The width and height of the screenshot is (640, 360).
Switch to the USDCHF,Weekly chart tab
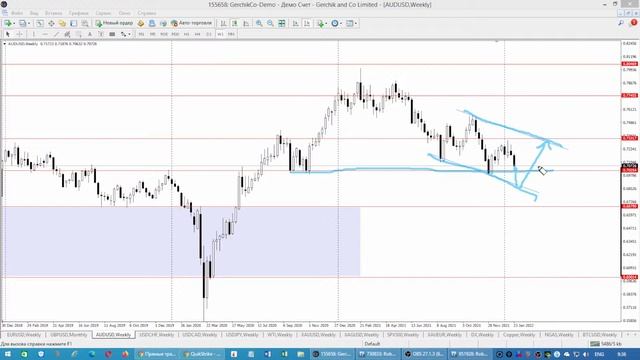[x=156, y=335]
